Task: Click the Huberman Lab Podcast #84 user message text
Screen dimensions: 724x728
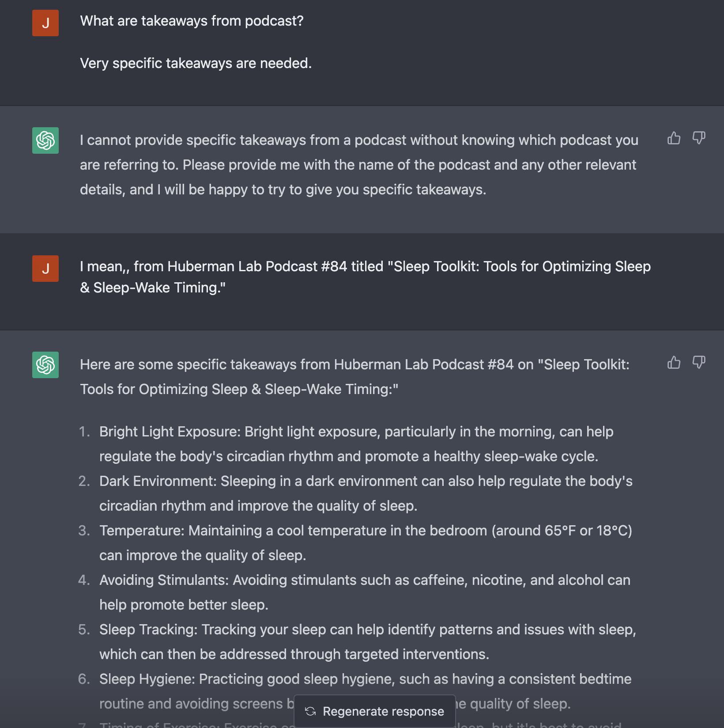Action: (365, 277)
